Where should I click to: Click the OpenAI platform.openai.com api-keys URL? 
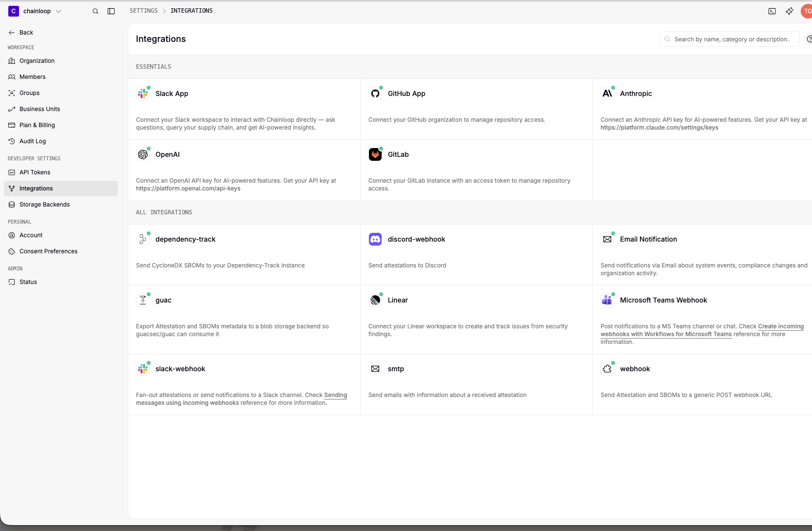click(188, 189)
